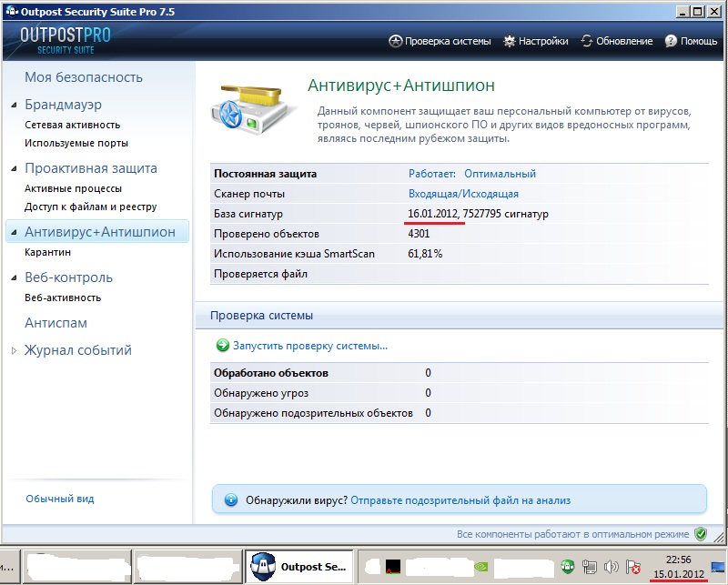728x585 pixels.
Task: Click the Обнаружено угроз row label
Action: click(261, 393)
